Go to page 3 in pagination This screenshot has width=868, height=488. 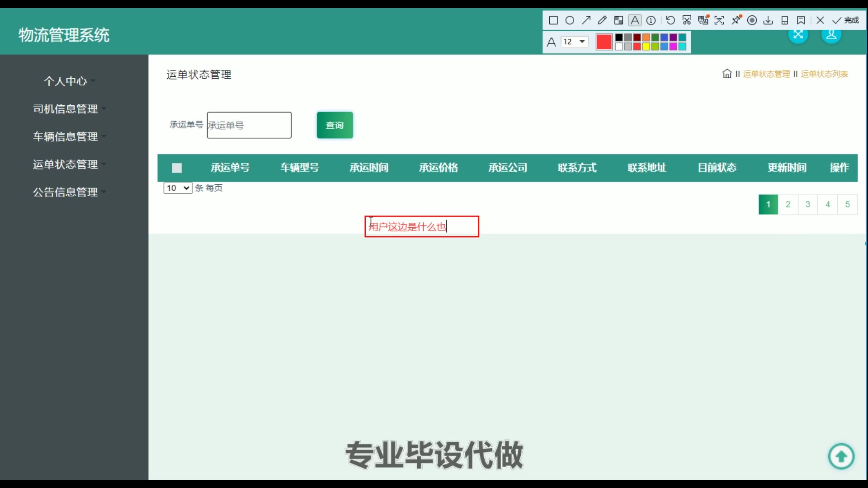808,204
